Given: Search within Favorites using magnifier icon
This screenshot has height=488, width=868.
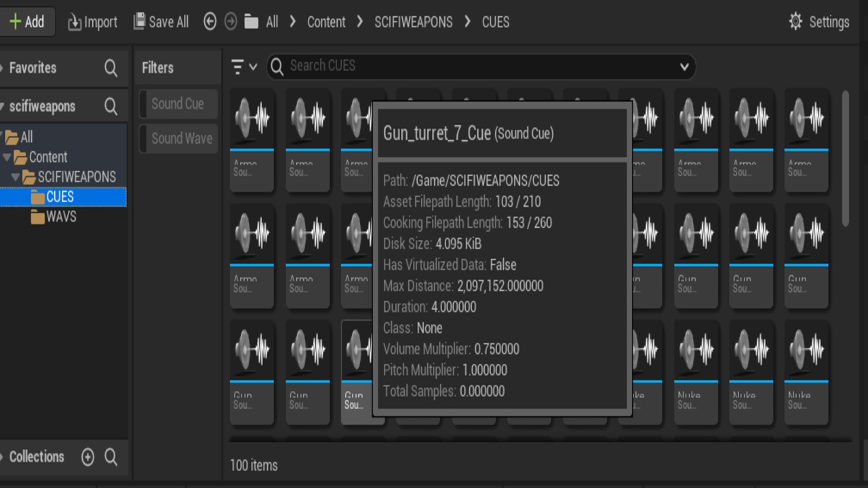Looking at the screenshot, I should click(111, 68).
